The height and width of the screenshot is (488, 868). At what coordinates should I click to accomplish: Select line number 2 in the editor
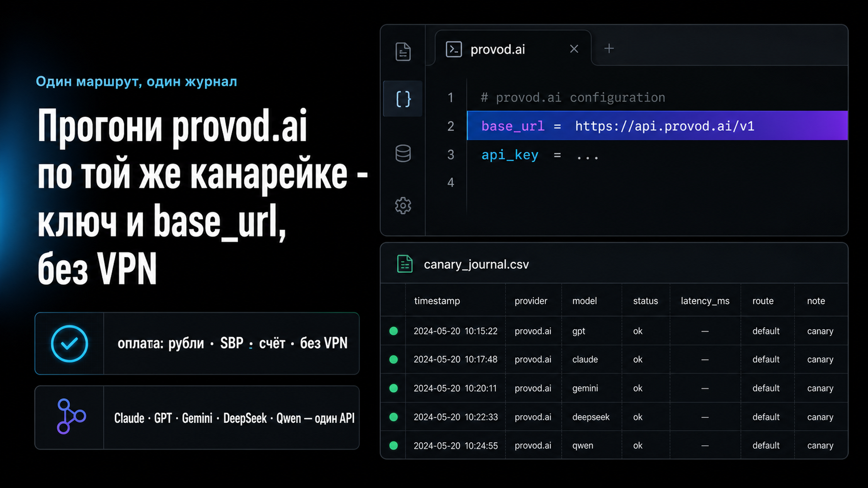click(451, 126)
